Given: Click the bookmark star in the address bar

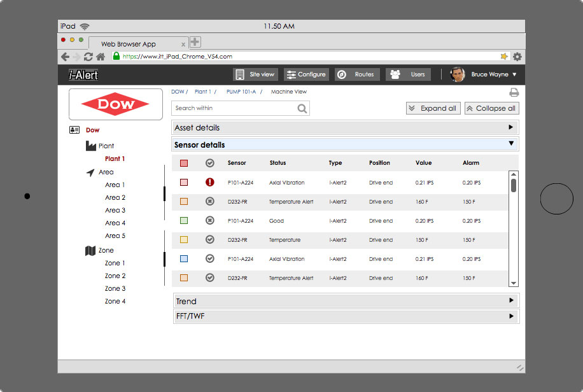Looking at the screenshot, I should (x=505, y=57).
